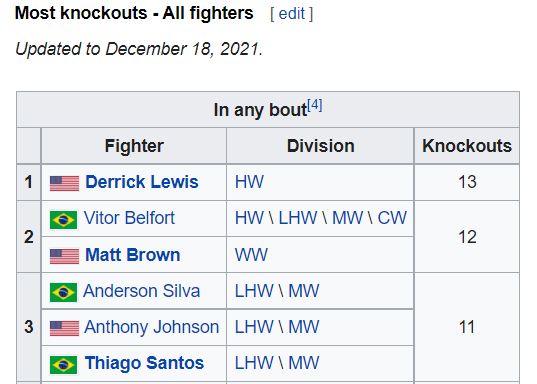Click the Brazil flag beside Thiago Santos
The image size is (537, 384).
63,364
